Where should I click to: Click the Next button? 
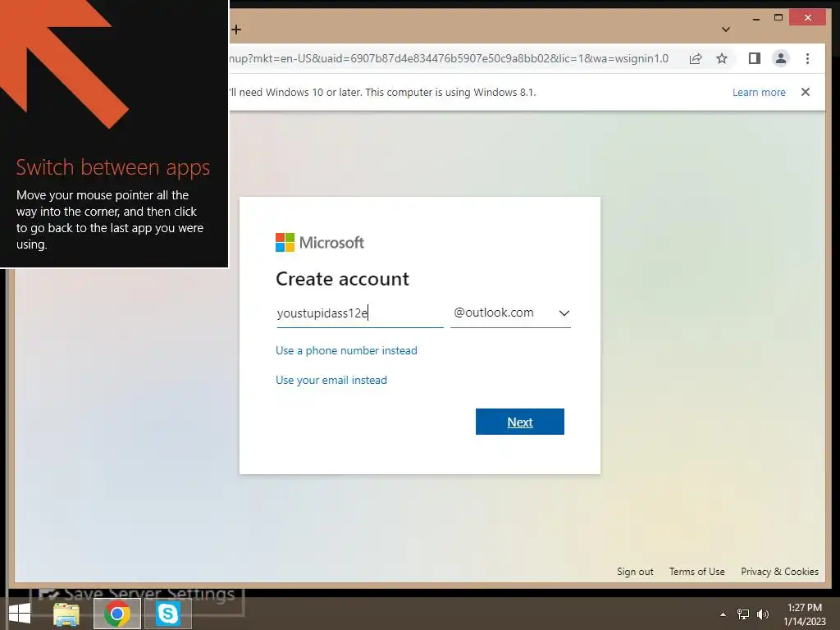pos(519,422)
